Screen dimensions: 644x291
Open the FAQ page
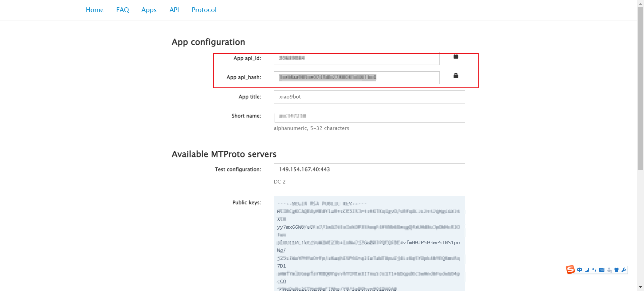click(x=122, y=10)
